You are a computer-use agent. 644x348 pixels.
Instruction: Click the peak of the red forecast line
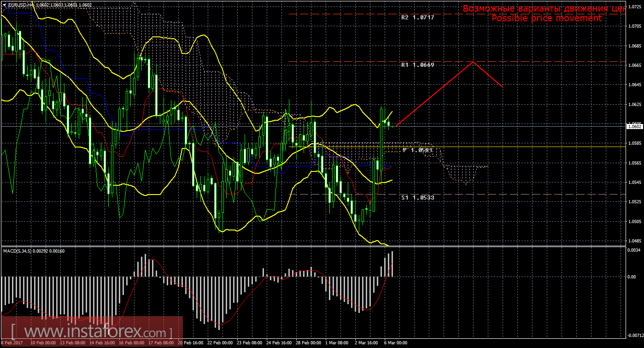pos(473,62)
